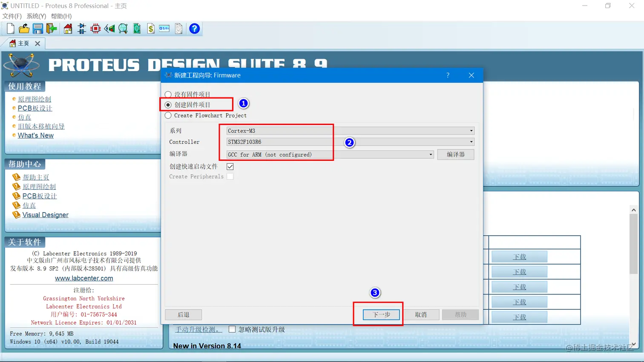Click the 手动升级检测 link
The width and height of the screenshot is (644, 362).
point(198,329)
